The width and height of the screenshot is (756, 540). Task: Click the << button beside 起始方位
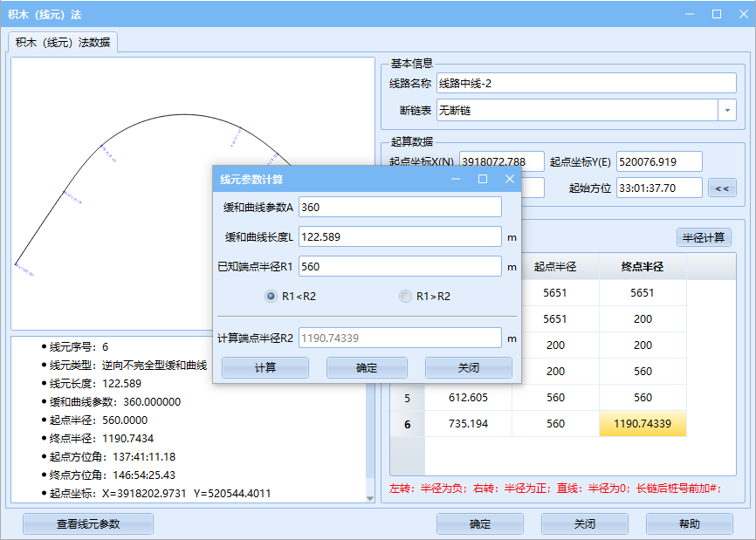click(722, 188)
